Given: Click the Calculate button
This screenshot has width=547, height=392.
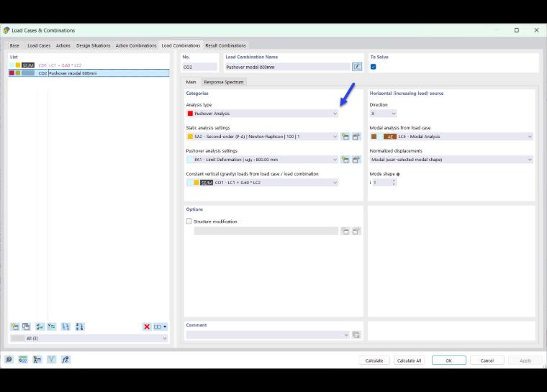Looking at the screenshot, I should (374, 360).
